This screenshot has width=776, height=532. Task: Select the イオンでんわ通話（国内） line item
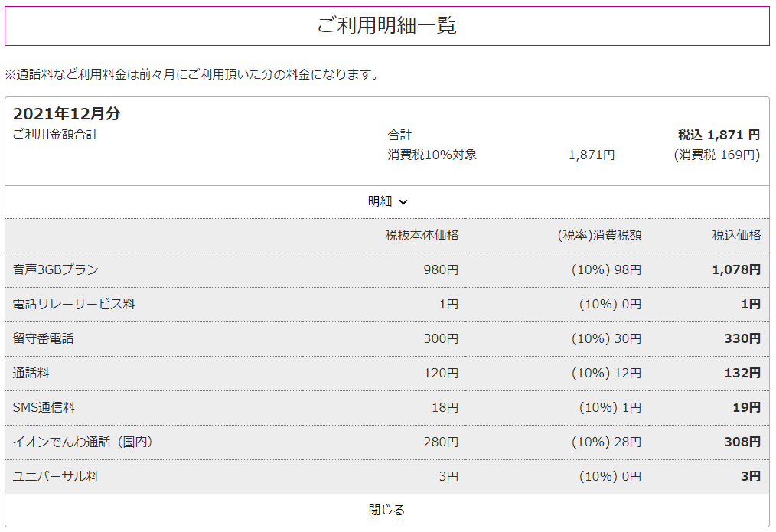click(x=83, y=442)
